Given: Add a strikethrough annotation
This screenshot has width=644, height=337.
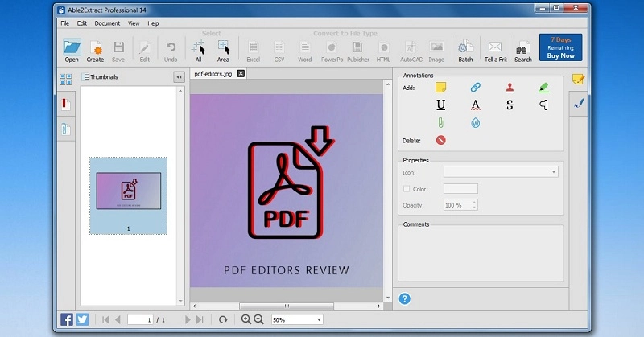Looking at the screenshot, I should click(510, 105).
